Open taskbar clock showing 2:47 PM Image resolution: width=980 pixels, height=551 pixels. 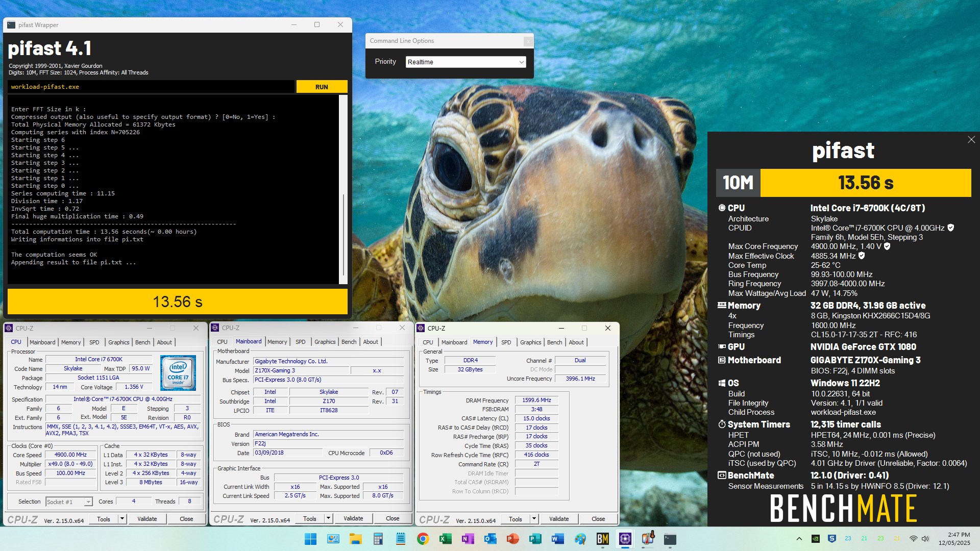[x=954, y=539]
